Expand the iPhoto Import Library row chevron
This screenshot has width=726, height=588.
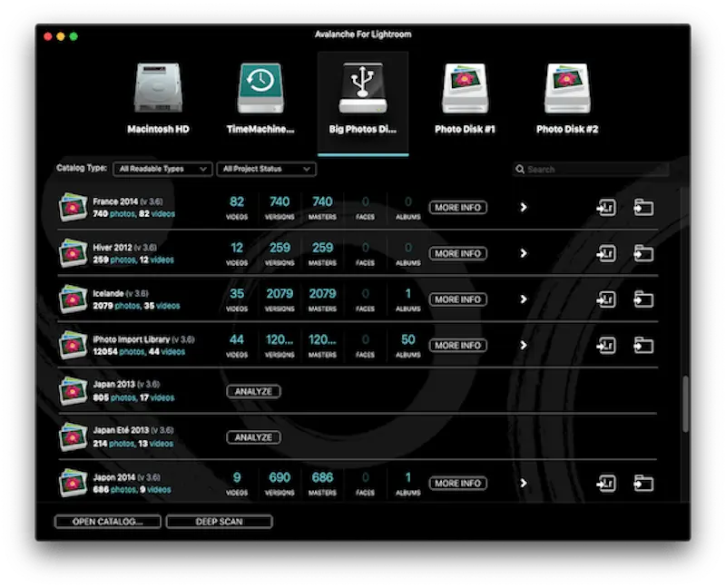[524, 345]
